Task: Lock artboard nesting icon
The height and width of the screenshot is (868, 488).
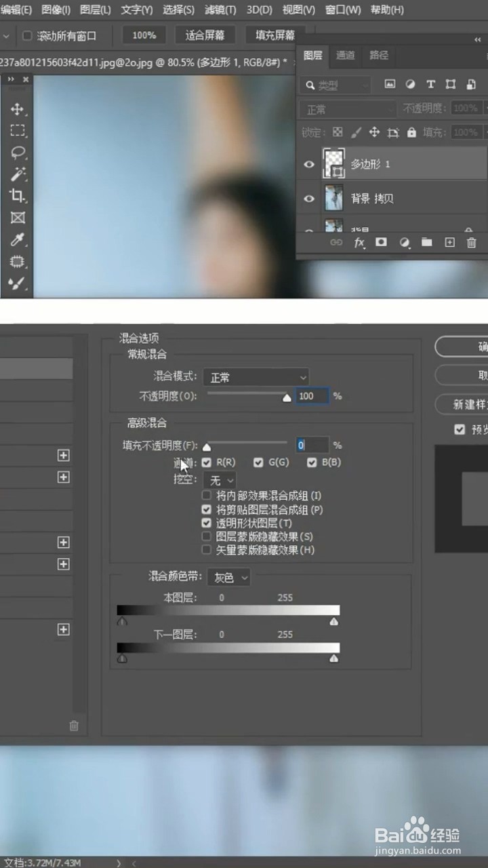Action: tap(392, 132)
